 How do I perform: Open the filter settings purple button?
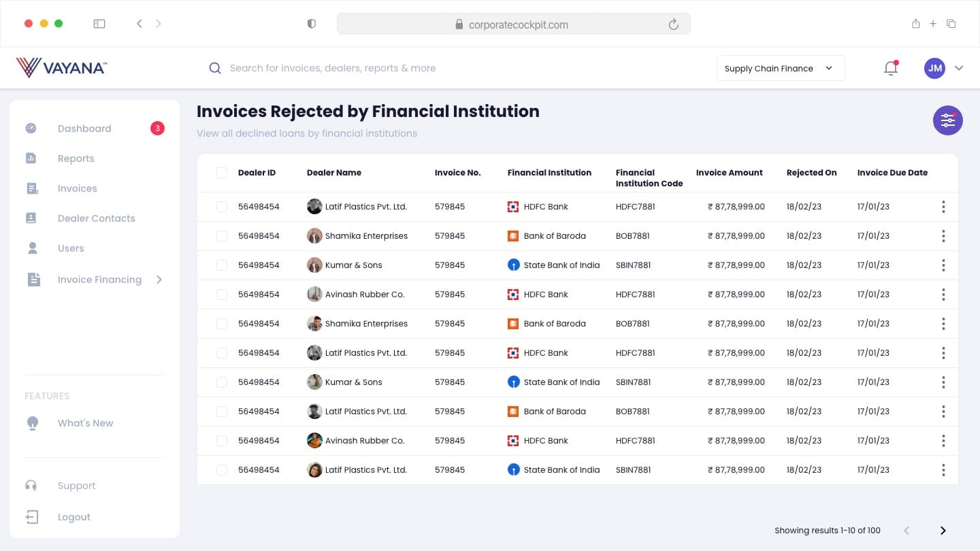coord(947,120)
